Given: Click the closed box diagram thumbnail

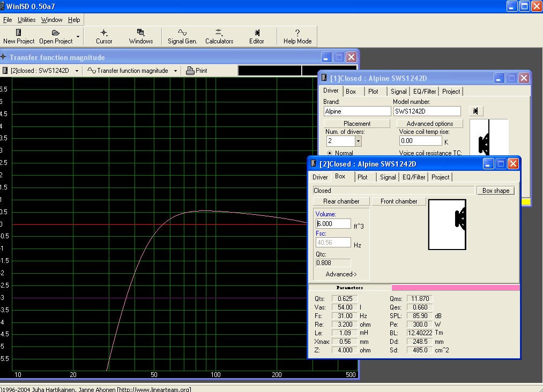Looking at the screenshot, I should tap(447, 224).
